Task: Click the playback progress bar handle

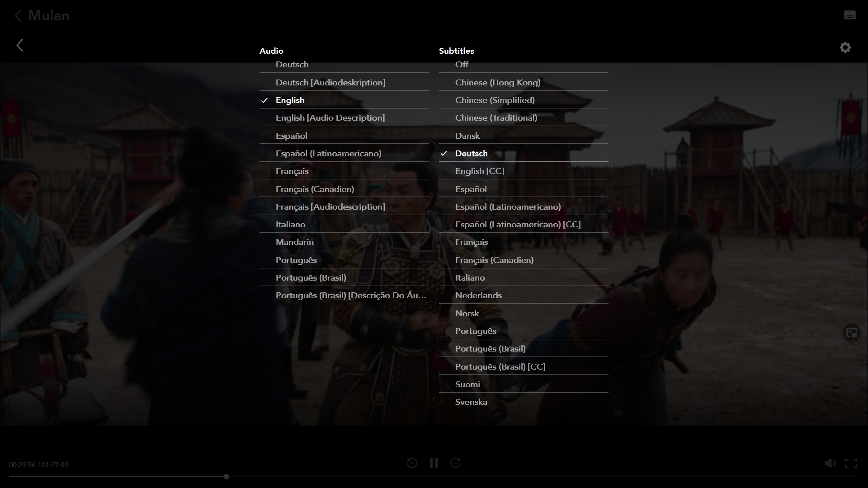Action: [226, 477]
